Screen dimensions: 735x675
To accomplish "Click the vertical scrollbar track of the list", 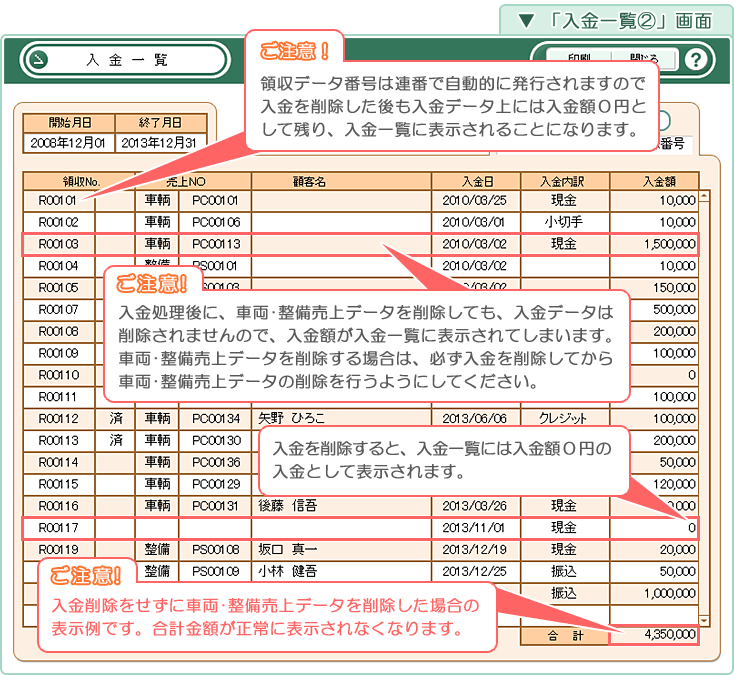I will coord(704,408).
